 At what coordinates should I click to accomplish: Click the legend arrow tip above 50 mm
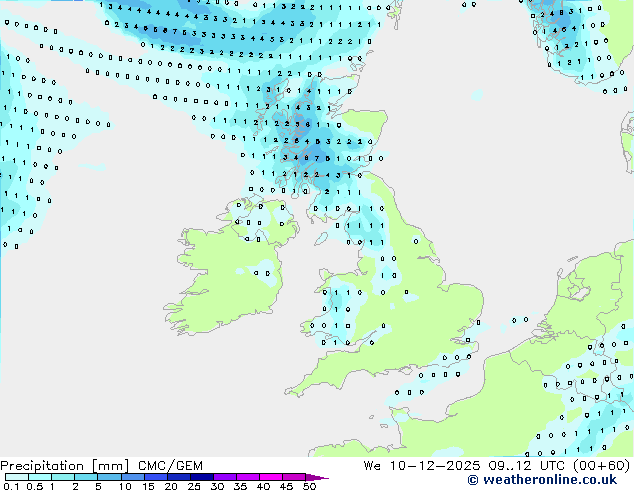click(317, 478)
